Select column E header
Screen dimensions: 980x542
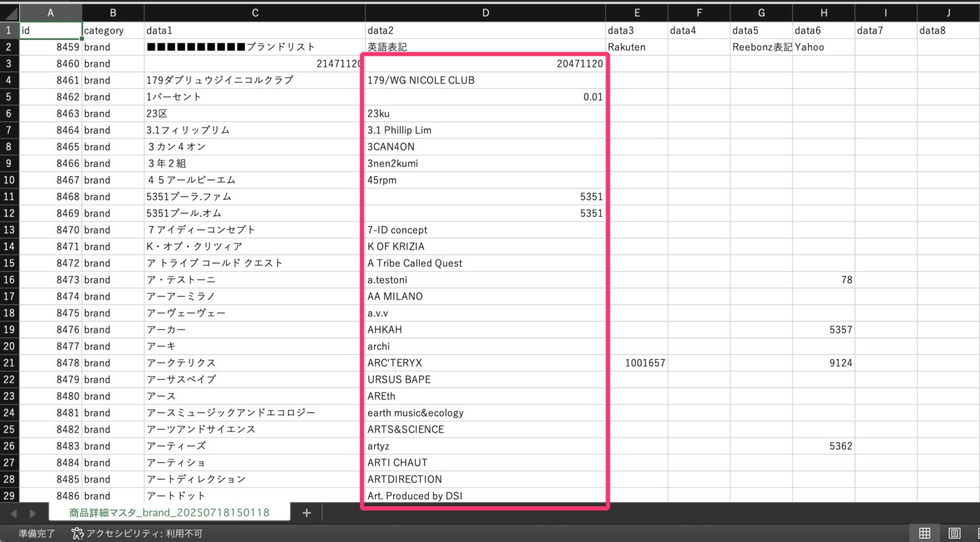pos(637,12)
